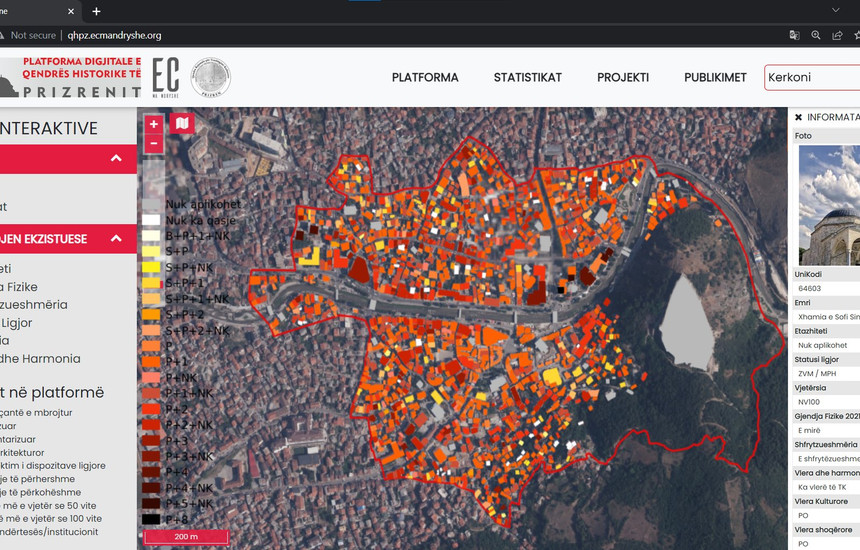Close the Informata panel with the X
Viewport: 860px width, 550px height.
798,117
